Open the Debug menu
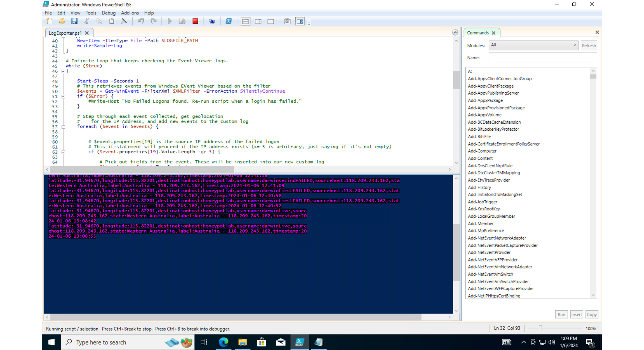This screenshot has width=644, height=350. (x=109, y=13)
